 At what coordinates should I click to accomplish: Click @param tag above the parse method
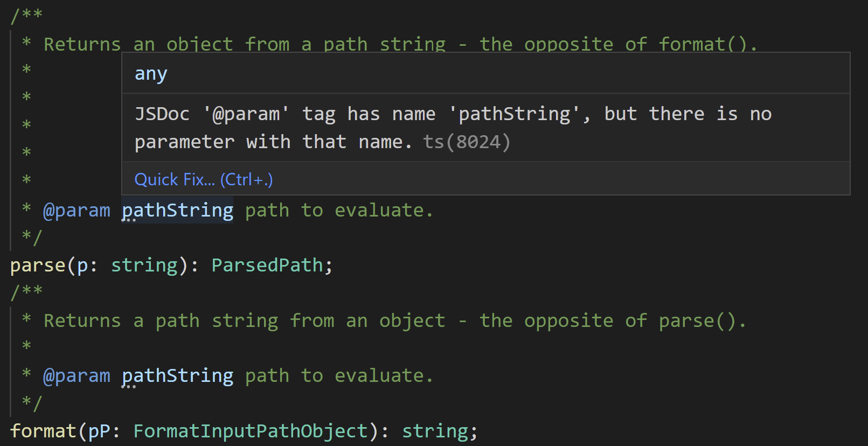77,210
